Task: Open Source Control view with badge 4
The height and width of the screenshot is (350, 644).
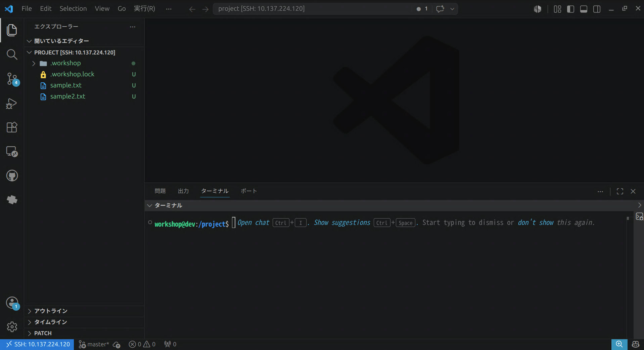Action: click(12, 79)
